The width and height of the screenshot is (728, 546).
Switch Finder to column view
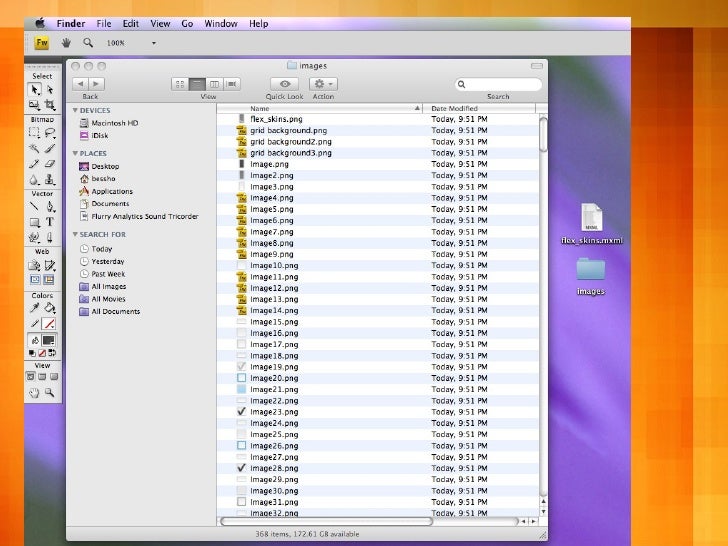pyautogui.click(x=214, y=85)
